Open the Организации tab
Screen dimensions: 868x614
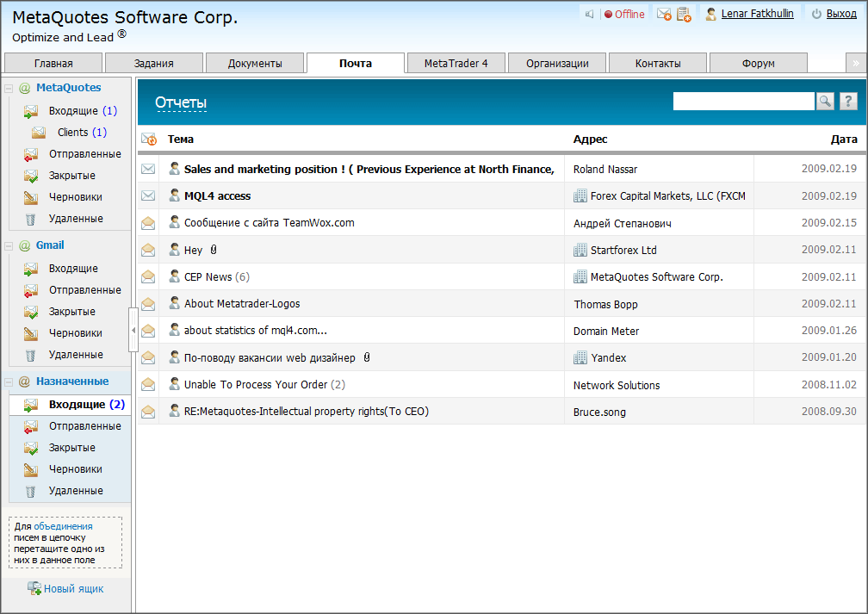(557, 63)
